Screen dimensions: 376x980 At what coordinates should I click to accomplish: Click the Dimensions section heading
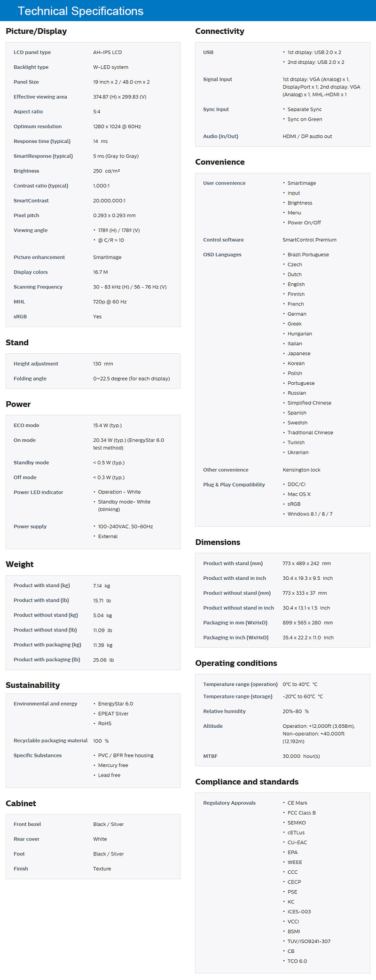[218, 542]
